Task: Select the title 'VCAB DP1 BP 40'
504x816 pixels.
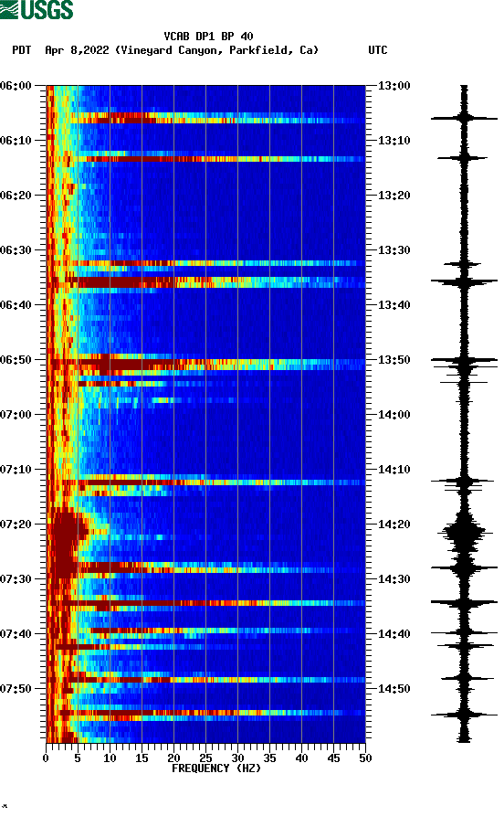Action: 208,37
